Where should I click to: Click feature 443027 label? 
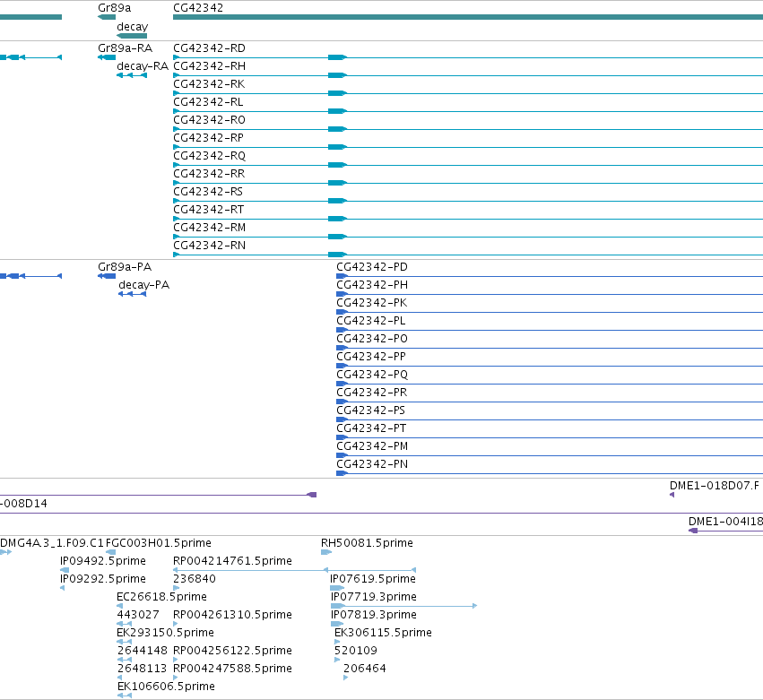[x=138, y=615]
